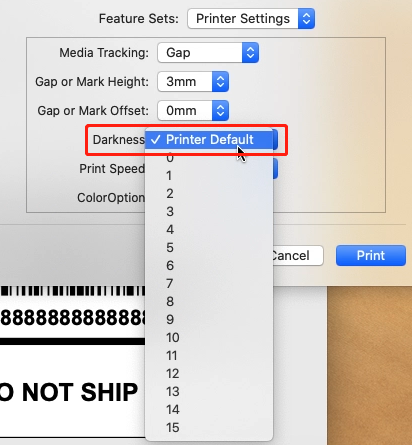Viewport: 412px width, 445px height.
Task: Open the Gap or Mark Height dropdown
Action: [x=193, y=82]
